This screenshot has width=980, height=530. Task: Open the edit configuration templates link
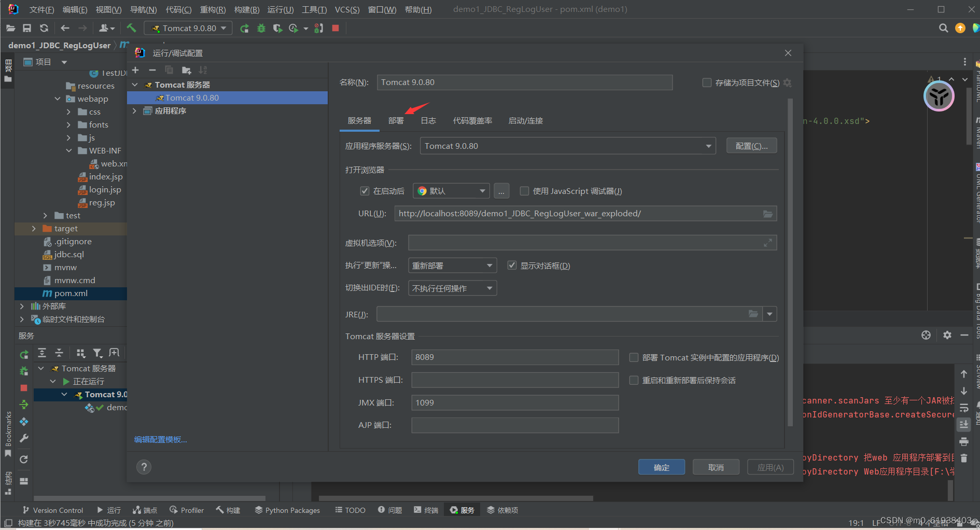click(x=160, y=439)
